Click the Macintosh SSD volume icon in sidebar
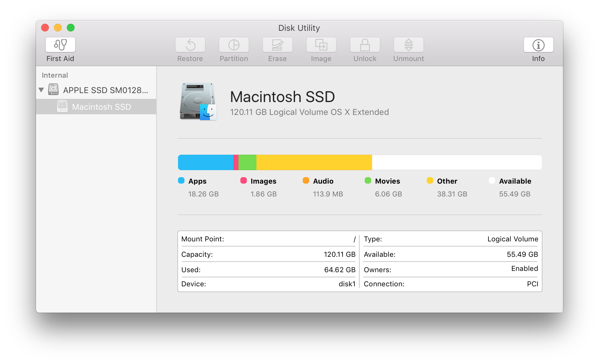Viewport: 599px width, 364px height. (62, 106)
